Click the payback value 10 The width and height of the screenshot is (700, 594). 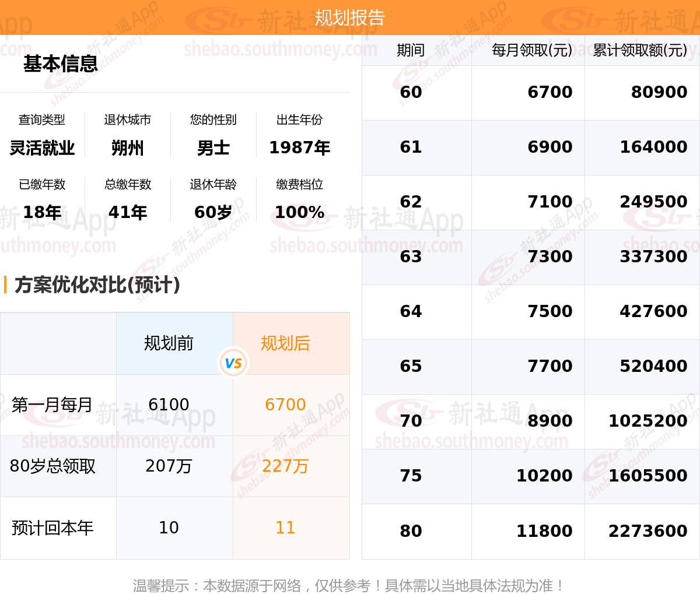[x=169, y=528]
